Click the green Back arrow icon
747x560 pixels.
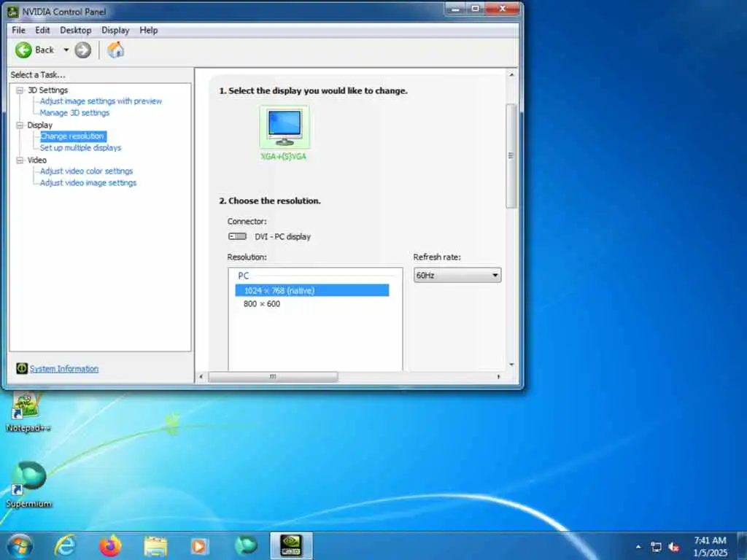click(x=23, y=50)
